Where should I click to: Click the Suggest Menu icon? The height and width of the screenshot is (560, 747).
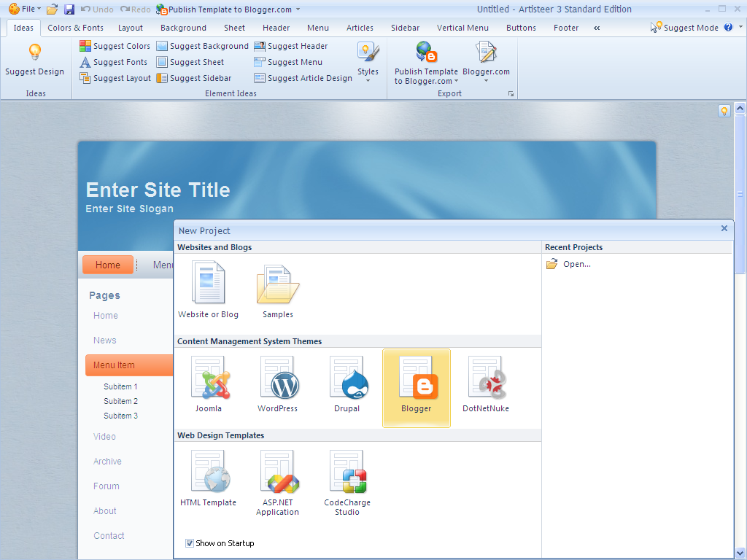260,62
